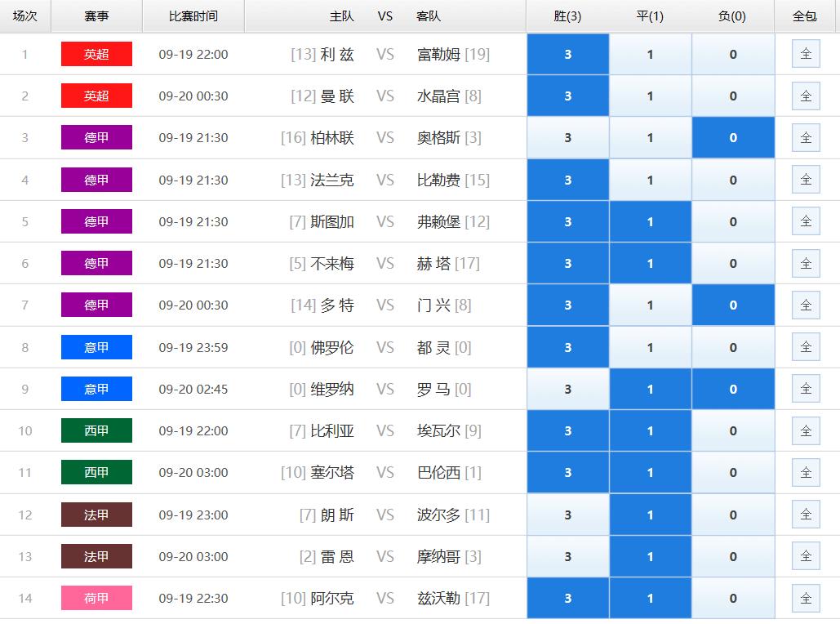
Task: Select draw (1) for match 8 佛罗伦 vs 都灵
Action: point(650,347)
